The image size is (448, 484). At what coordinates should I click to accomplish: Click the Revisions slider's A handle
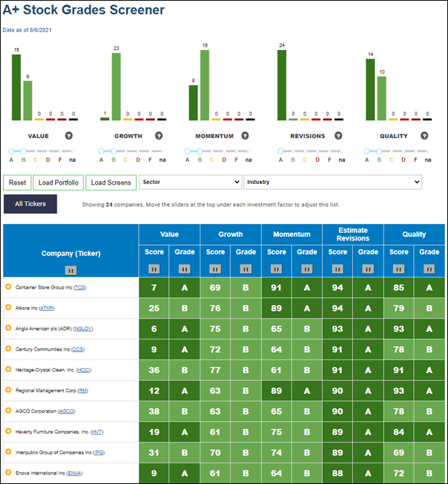coord(281,151)
